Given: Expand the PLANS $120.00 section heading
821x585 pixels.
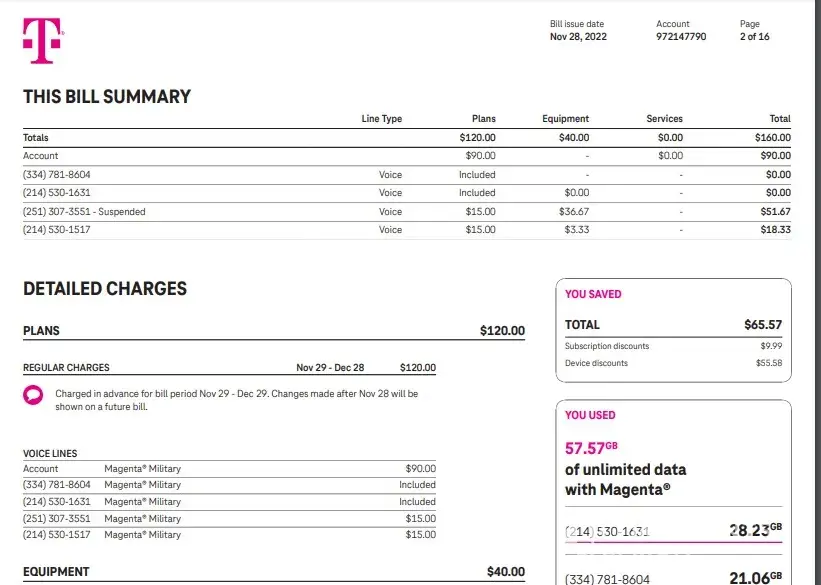Looking at the screenshot, I should 273,331.
